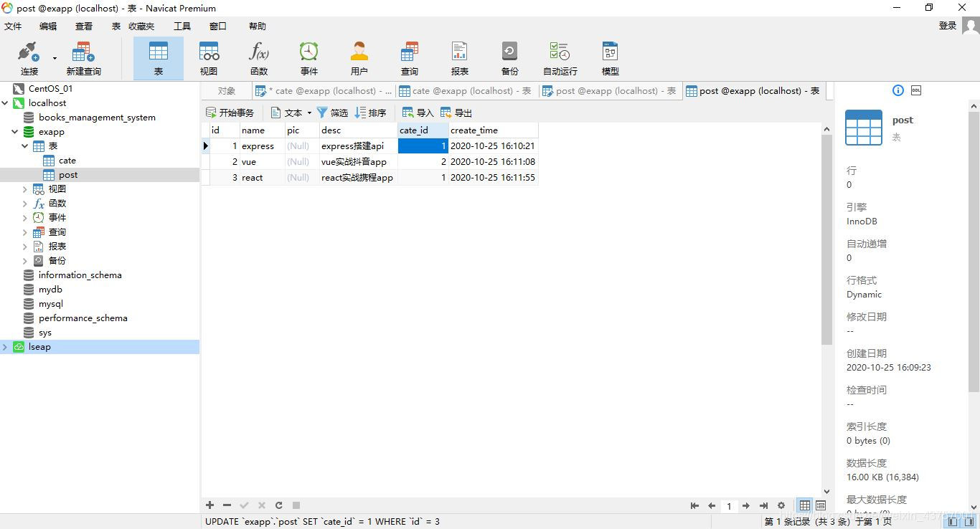Select the cate table in tree

coord(67,161)
